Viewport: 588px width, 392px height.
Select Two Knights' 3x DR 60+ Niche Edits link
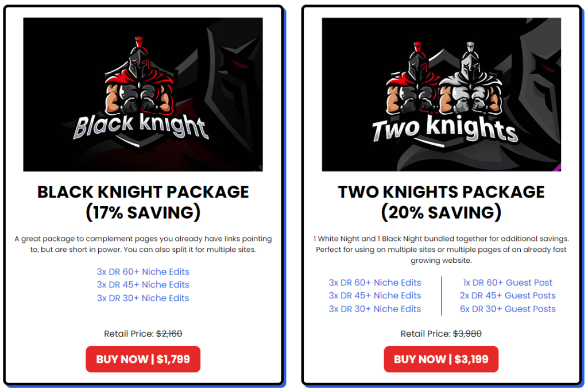click(375, 282)
